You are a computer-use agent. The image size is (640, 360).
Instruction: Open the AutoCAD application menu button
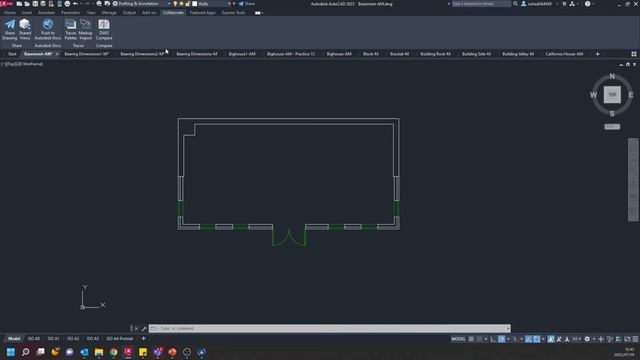click(x=6, y=4)
